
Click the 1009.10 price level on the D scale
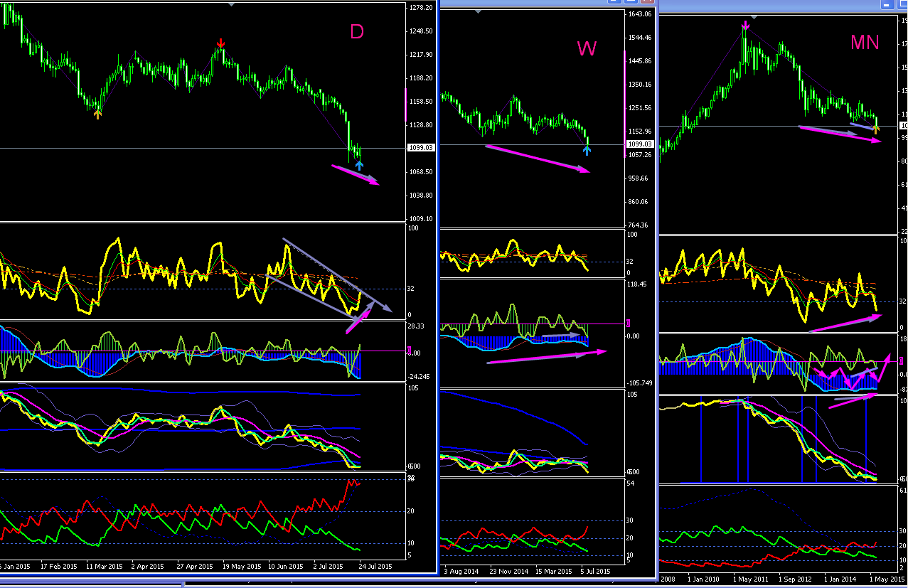[x=421, y=219]
